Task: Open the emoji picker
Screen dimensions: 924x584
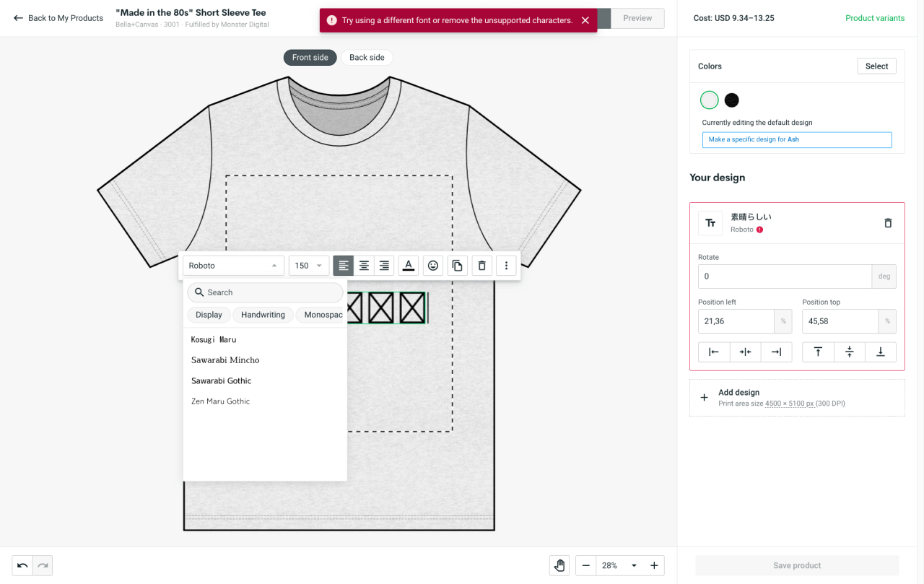Action: tap(433, 266)
